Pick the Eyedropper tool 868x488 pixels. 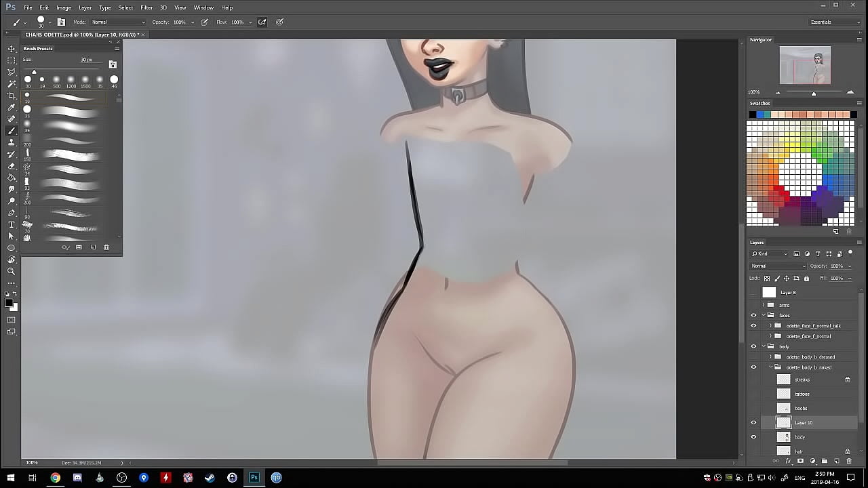click(12, 107)
